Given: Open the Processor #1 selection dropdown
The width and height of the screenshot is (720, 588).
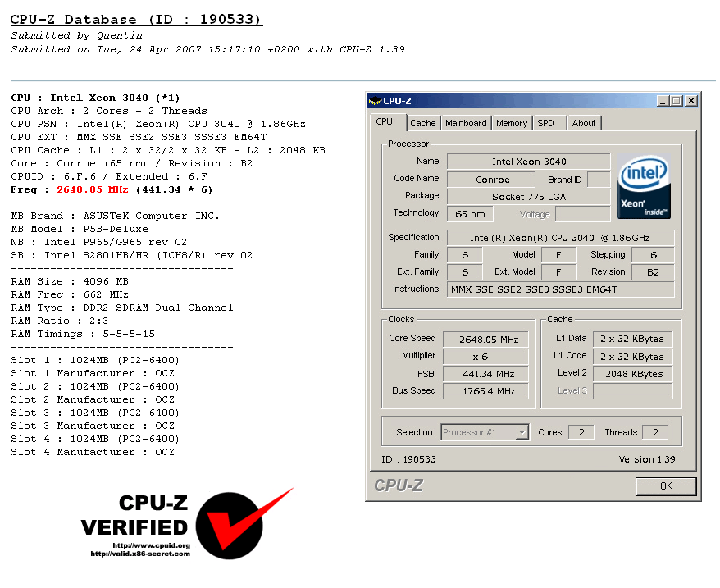Looking at the screenshot, I should pyautogui.click(x=522, y=432).
